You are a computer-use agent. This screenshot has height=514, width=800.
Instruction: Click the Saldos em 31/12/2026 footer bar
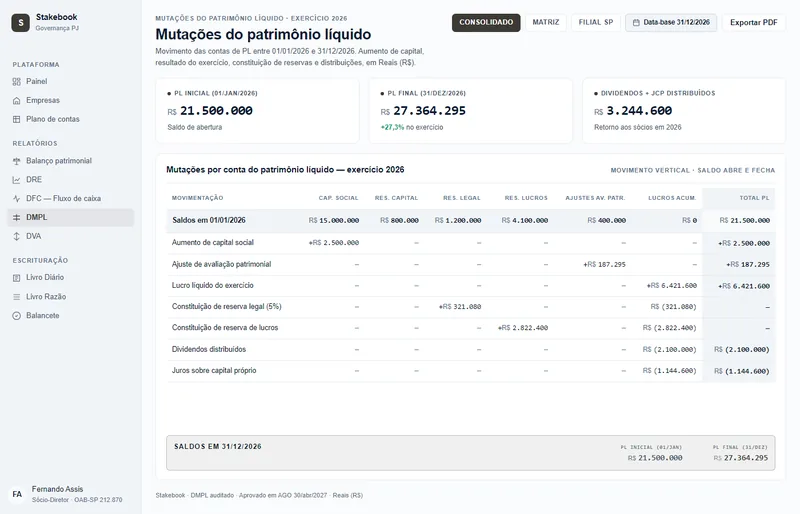click(x=470, y=453)
